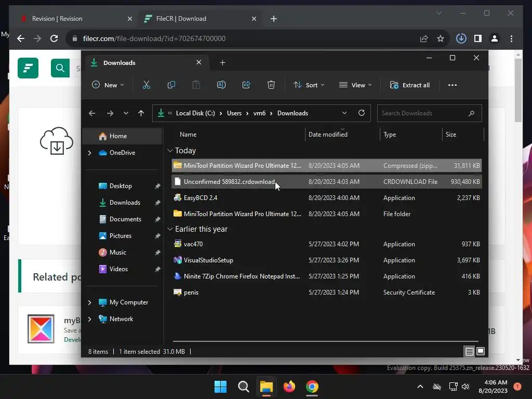The image size is (532, 399).
Task: Click vm6 in the address breadcrumb
Action: pos(260,113)
